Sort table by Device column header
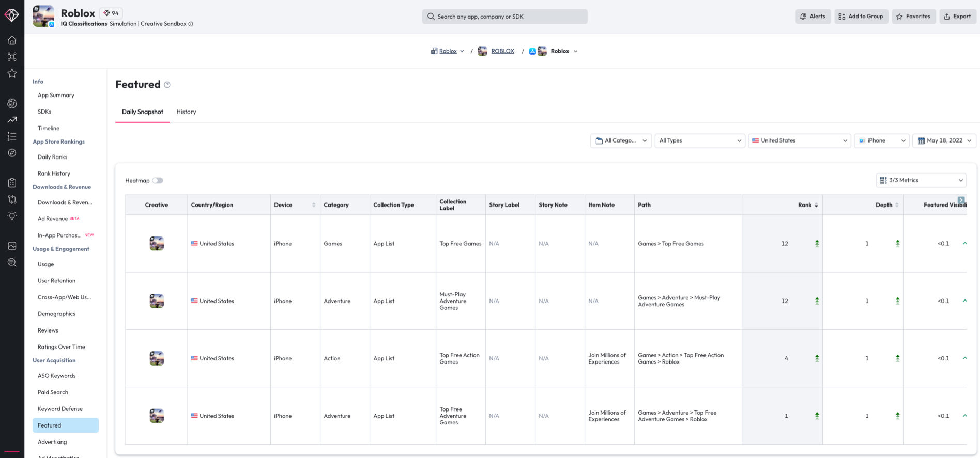The height and width of the screenshot is (458, 980). (x=295, y=205)
